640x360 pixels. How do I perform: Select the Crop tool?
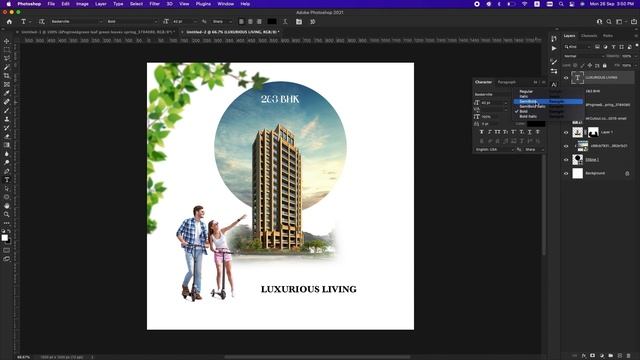click(7, 76)
